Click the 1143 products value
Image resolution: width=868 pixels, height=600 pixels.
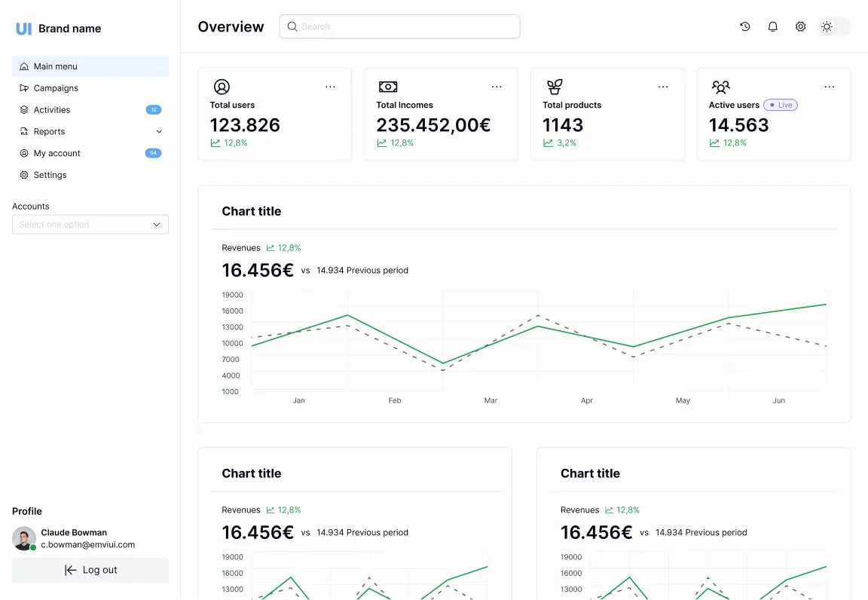[563, 125]
